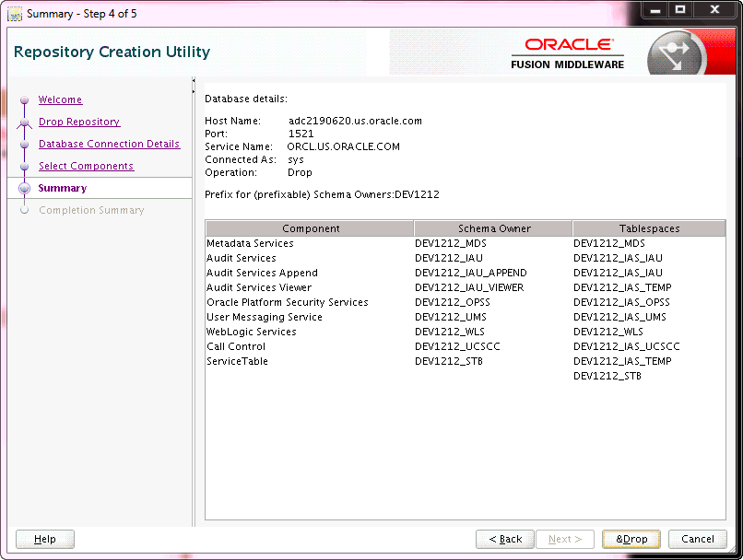Select Oracle Platform Security Services row

coord(466,302)
